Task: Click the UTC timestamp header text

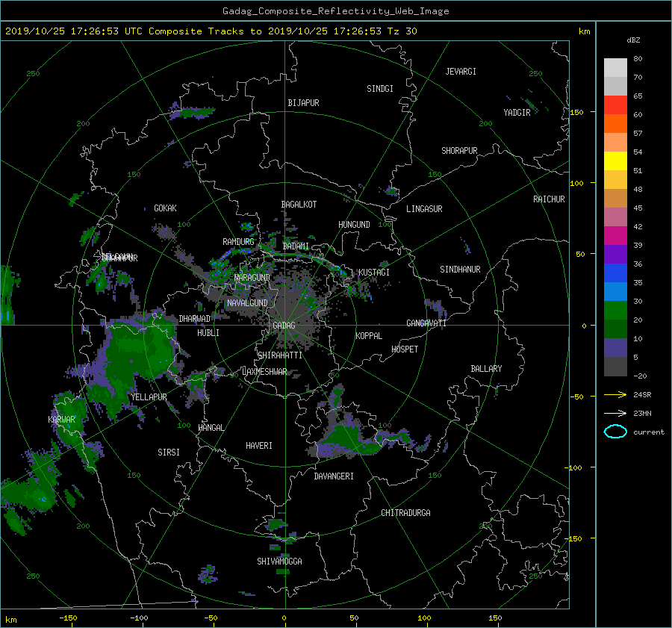Action: point(211,31)
